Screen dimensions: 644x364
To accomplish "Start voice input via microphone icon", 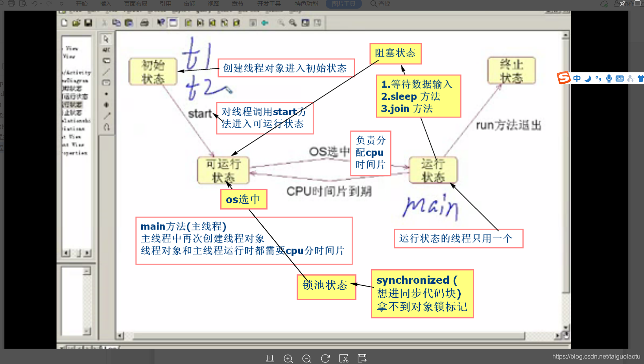I will tap(609, 79).
